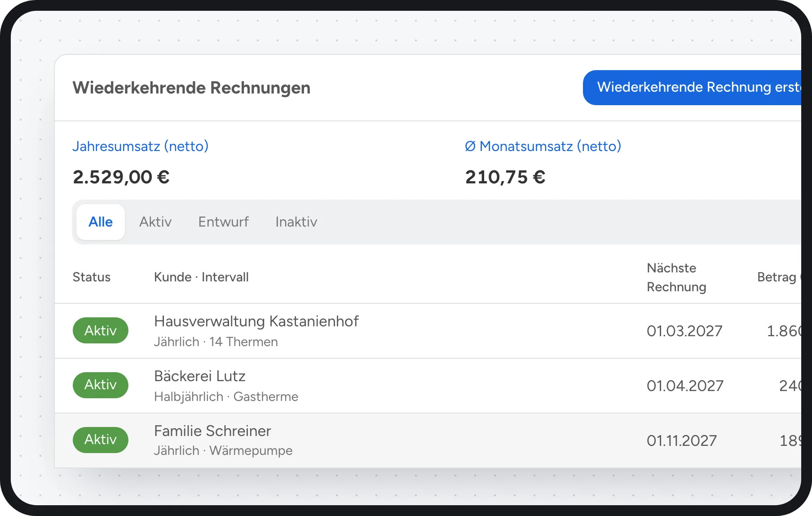The height and width of the screenshot is (516, 812).
Task: Click the Jährlich · 14 Thermen subtitle
Action: coord(216,342)
